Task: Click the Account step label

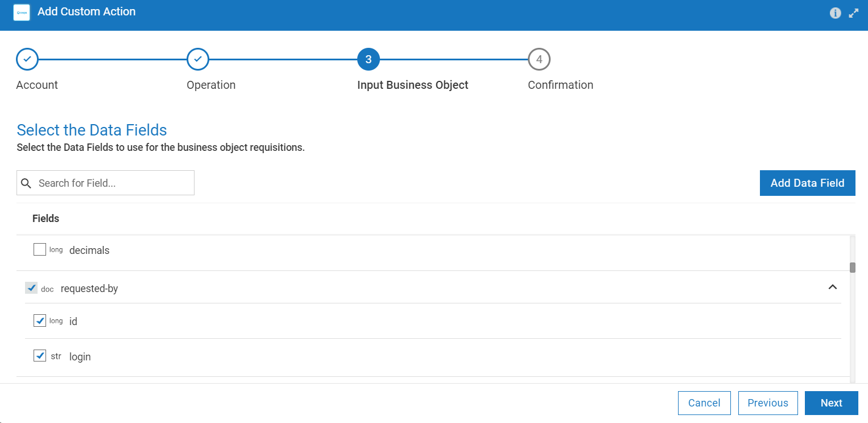Action: (37, 85)
